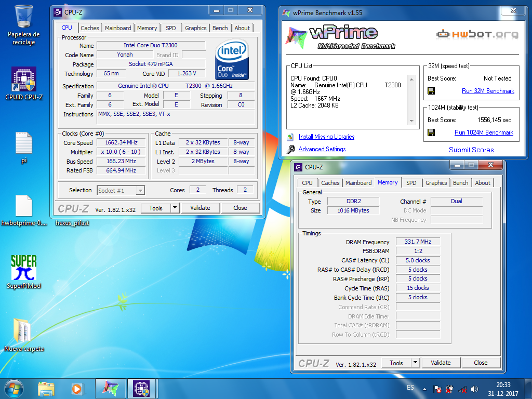Image resolution: width=532 pixels, height=399 pixels.
Task: Switch to Bench tab in top CPU-Z
Action: tap(220, 28)
